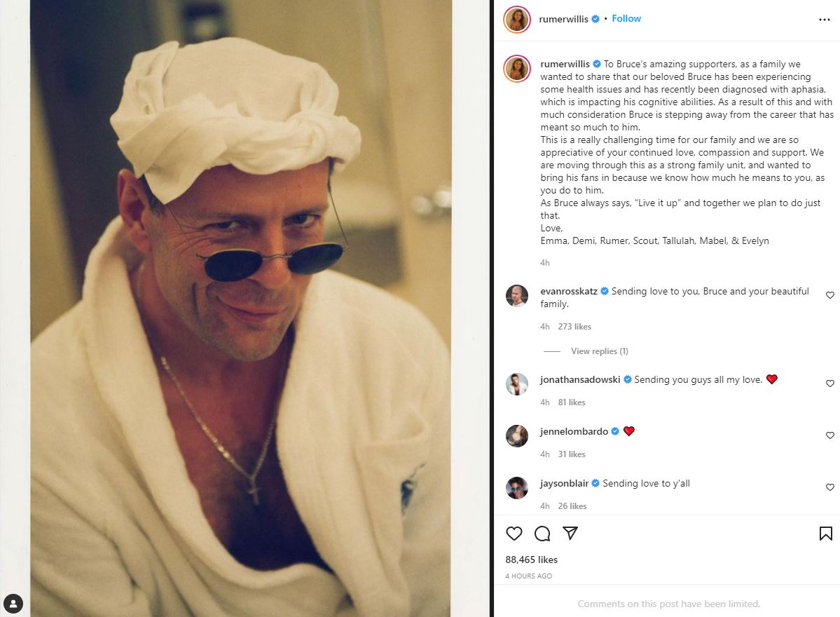This screenshot has width=840, height=617.
Task: View 273 likes on evanrosskatz comment
Action: [574, 327]
